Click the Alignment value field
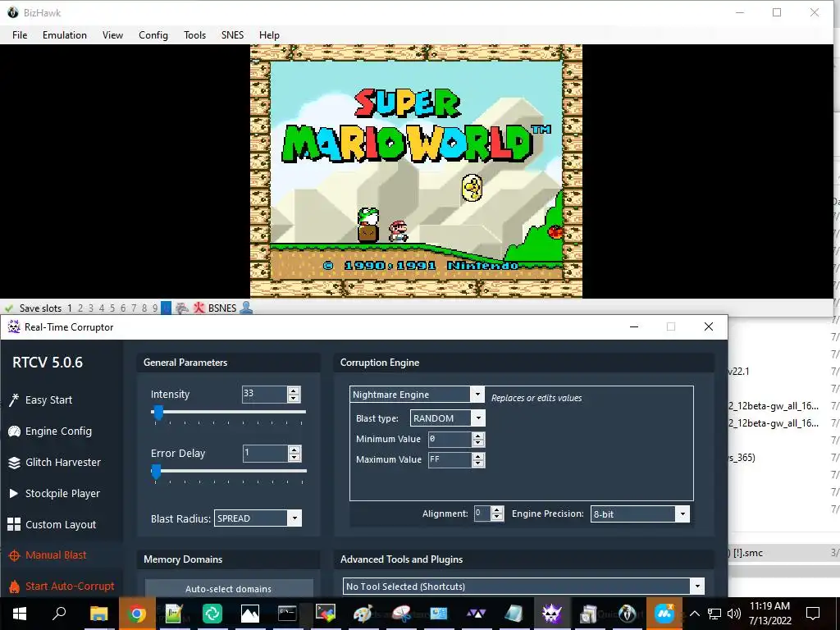The height and width of the screenshot is (630, 840). 482,514
